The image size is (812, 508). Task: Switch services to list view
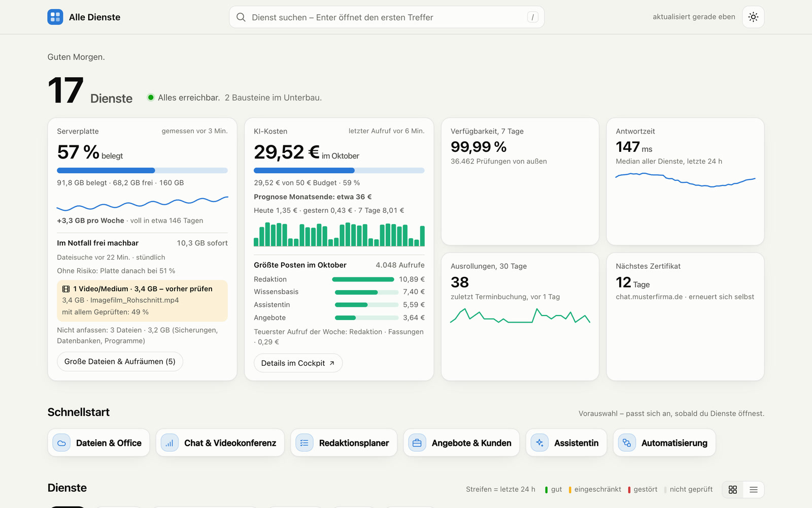point(754,490)
